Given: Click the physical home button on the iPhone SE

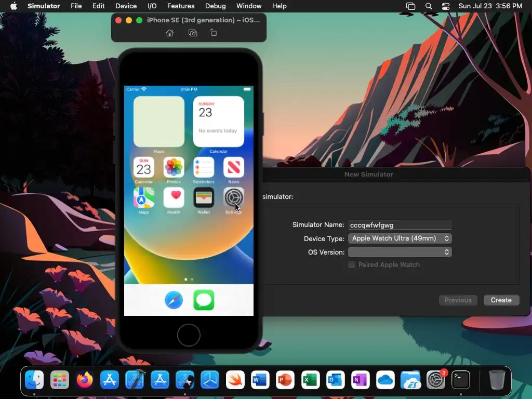Looking at the screenshot, I should coord(189,335).
